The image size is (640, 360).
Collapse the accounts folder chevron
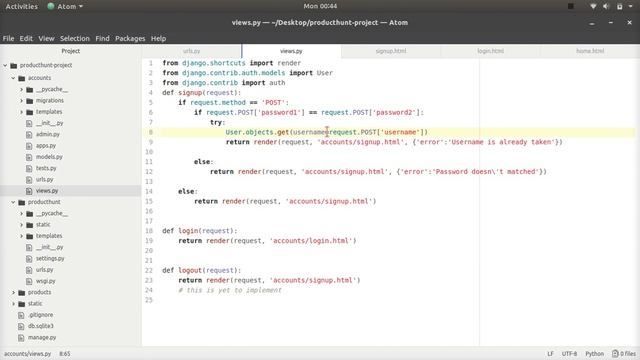[13, 78]
